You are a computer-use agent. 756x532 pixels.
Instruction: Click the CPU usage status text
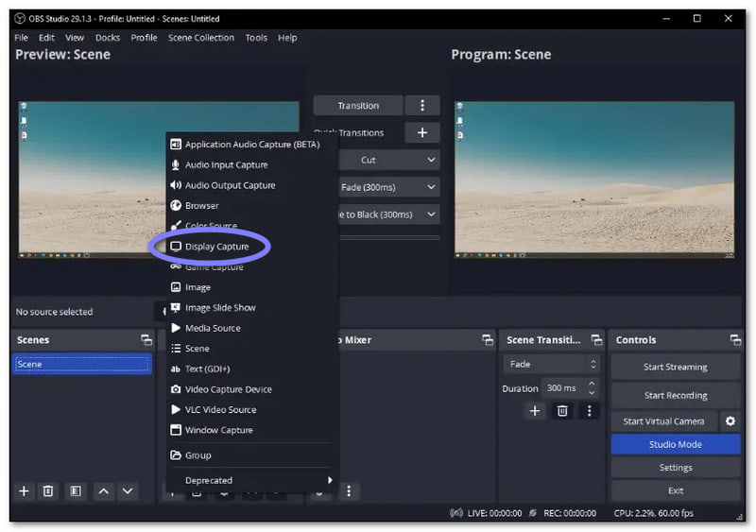[x=654, y=513]
